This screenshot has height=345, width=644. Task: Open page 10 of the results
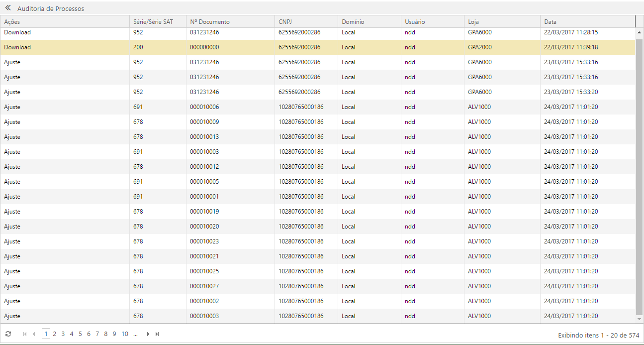(125, 334)
